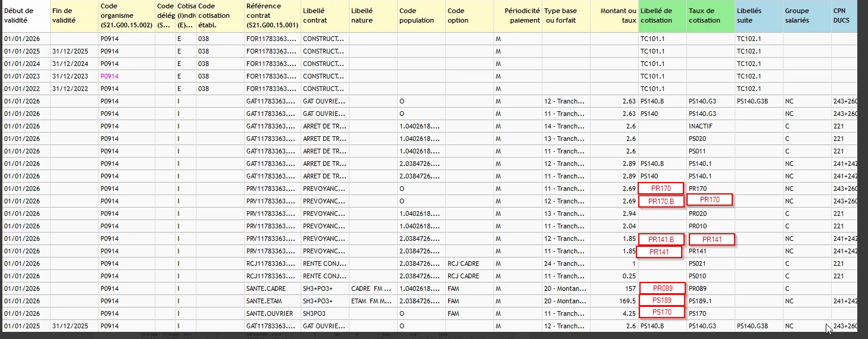Click the Fin de validité column header

pyautogui.click(x=74, y=16)
